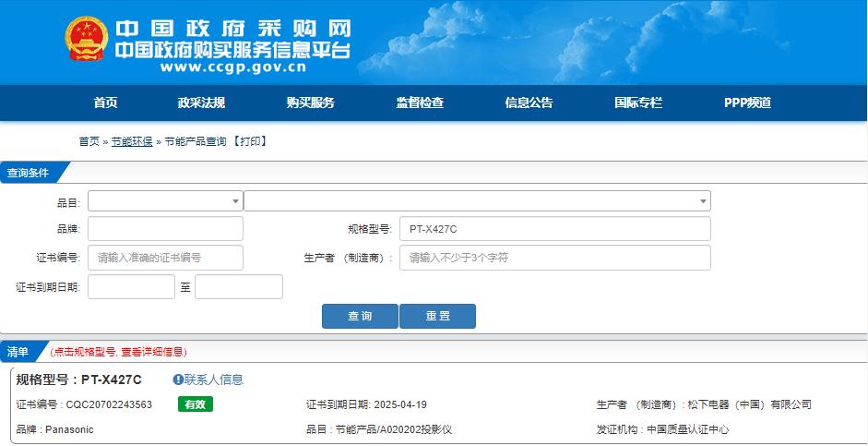Click the certificate number CQC20702243563
The width and height of the screenshot is (868, 446).
point(109,404)
